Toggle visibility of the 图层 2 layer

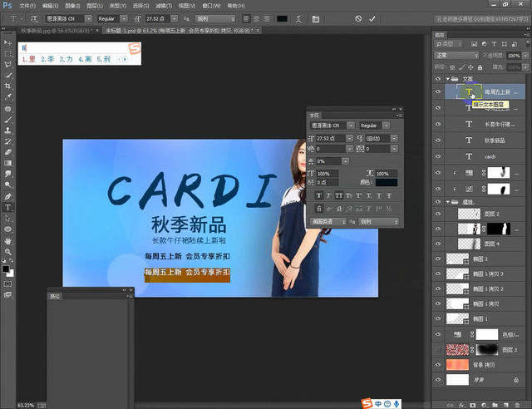pyautogui.click(x=438, y=214)
